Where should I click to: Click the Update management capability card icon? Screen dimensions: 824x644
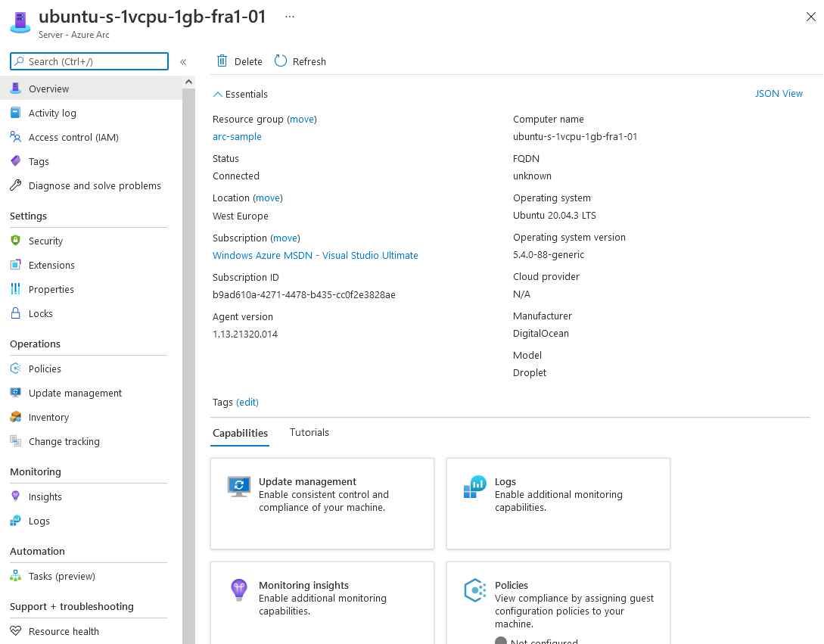click(239, 486)
